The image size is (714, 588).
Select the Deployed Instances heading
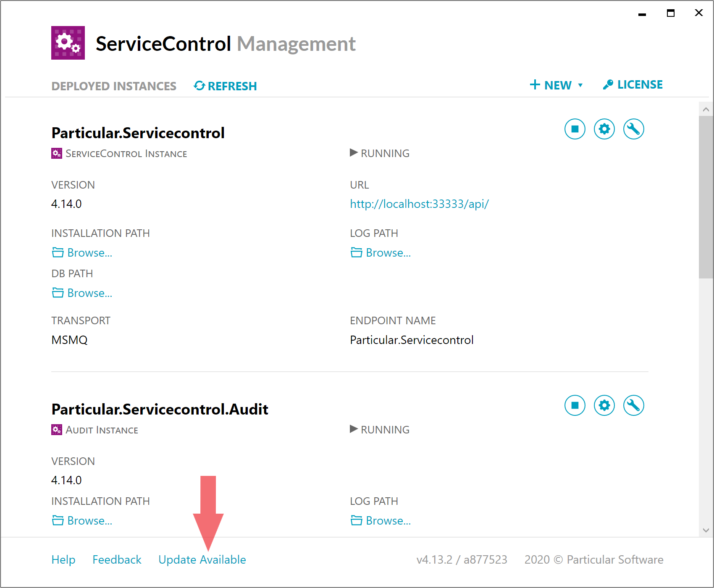tap(114, 86)
